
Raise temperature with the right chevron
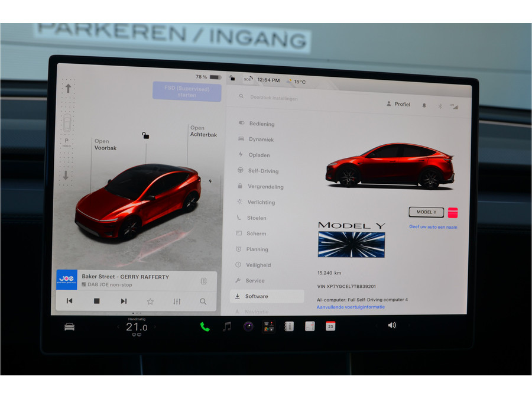[x=155, y=327]
